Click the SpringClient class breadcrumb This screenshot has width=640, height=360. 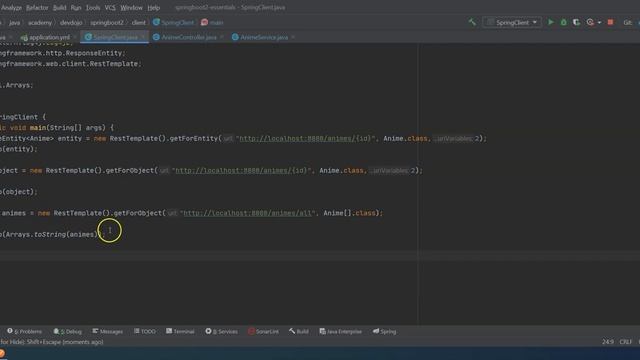173,22
